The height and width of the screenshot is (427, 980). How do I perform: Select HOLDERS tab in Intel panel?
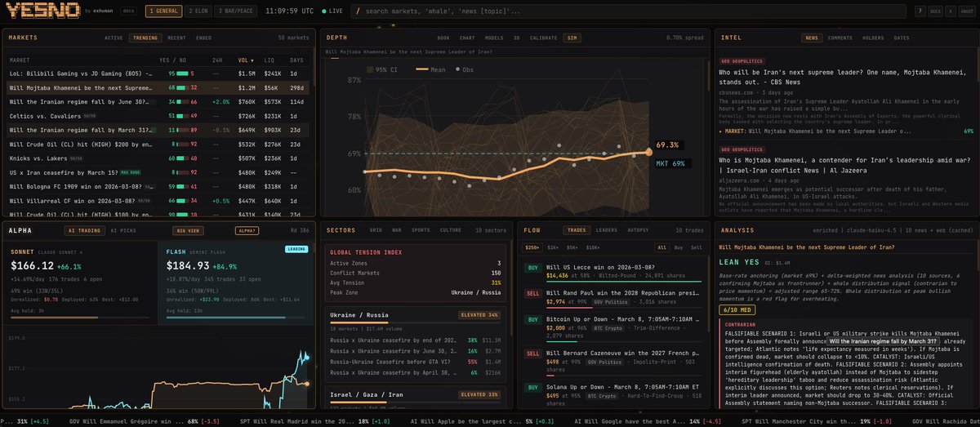[873, 38]
